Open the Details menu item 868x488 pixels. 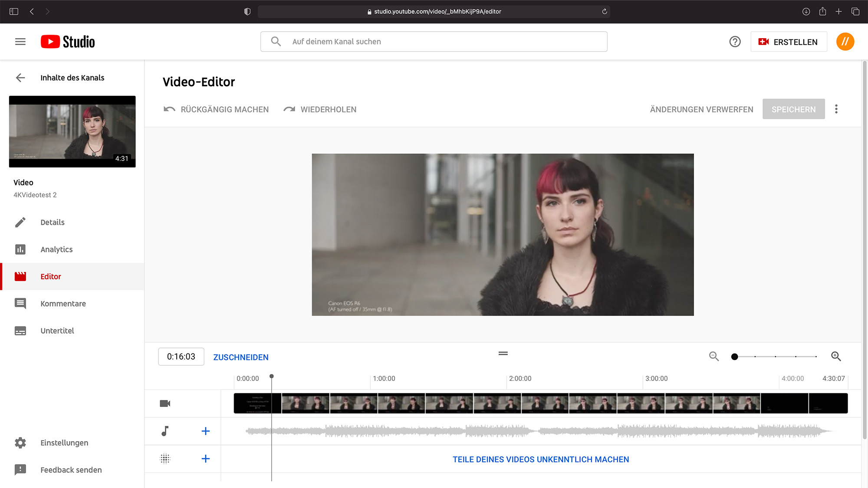tap(72, 222)
